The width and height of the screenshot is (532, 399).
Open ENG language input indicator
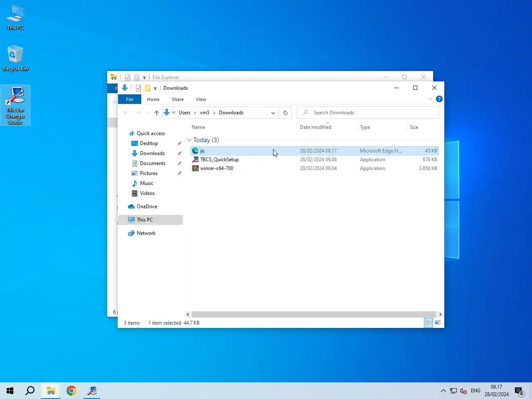click(x=475, y=391)
